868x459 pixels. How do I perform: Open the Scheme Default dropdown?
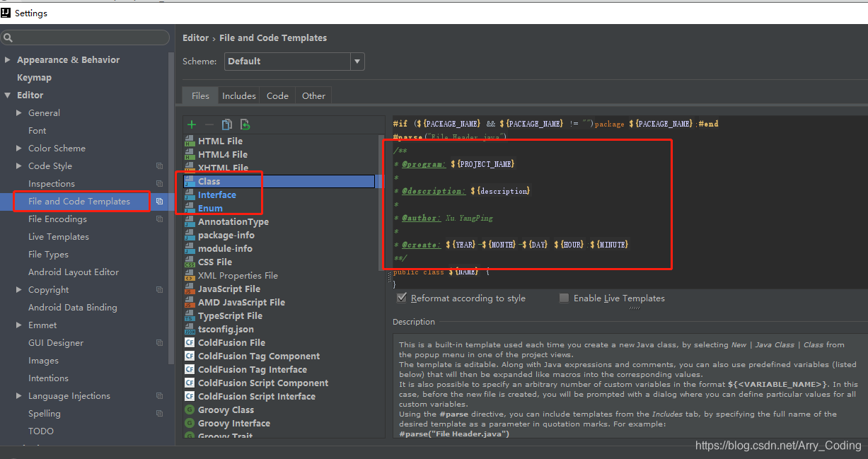click(x=294, y=62)
